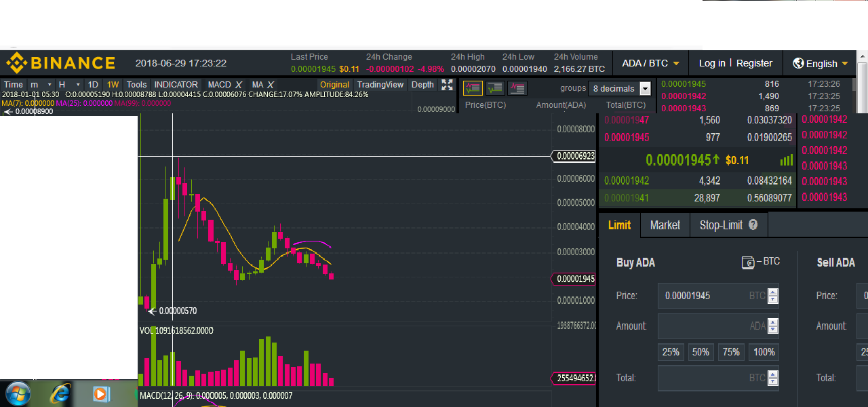The width and height of the screenshot is (868, 407).
Task: Open the ADA / BTC pair dropdown
Action: tap(650, 63)
